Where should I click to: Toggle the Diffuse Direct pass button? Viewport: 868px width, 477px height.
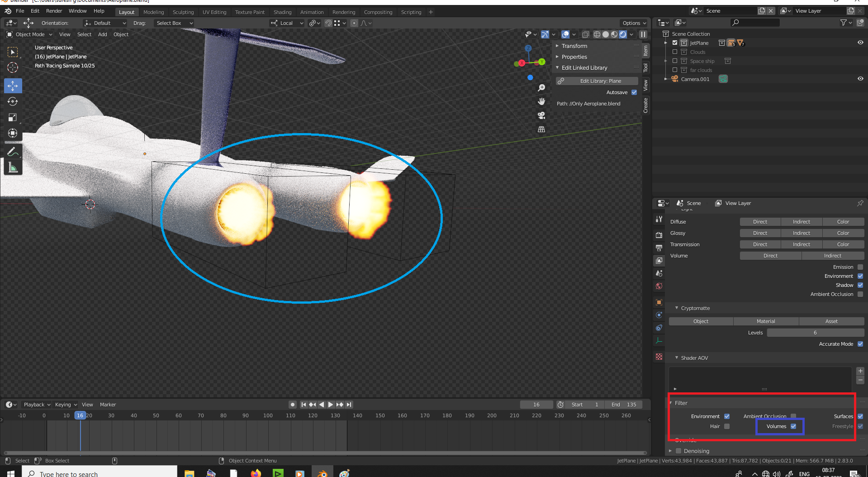coord(760,222)
